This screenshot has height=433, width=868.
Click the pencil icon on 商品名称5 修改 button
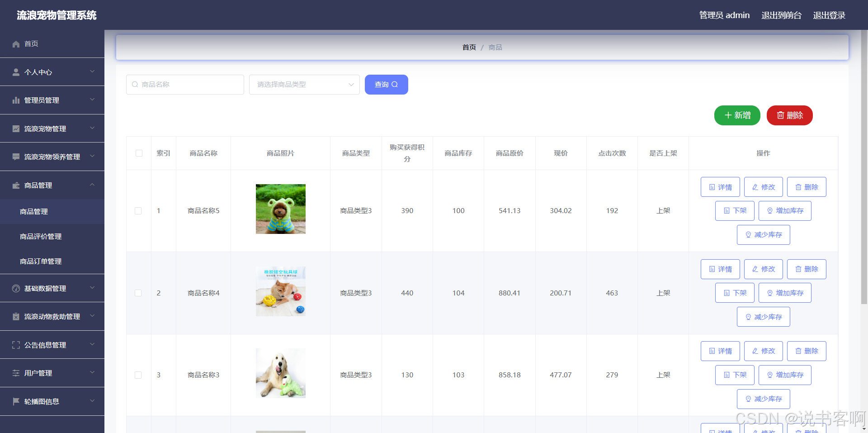click(755, 187)
